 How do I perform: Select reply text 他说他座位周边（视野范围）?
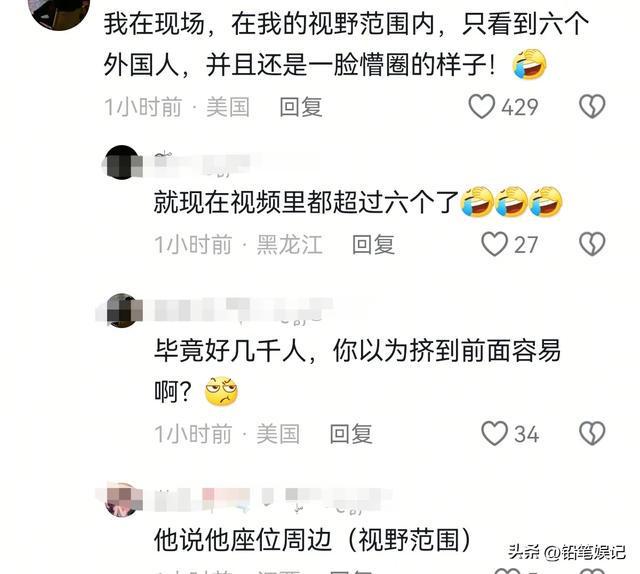313,540
